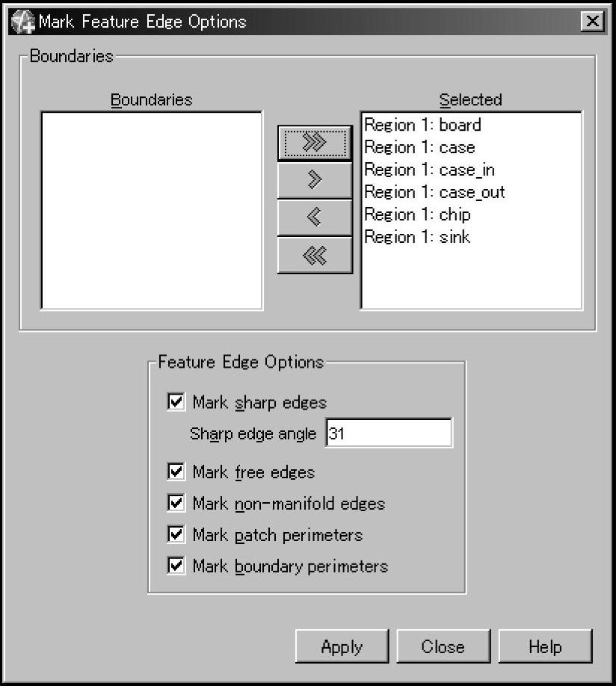This screenshot has height=686, width=616.
Task: Select Region 1: sink entry
Action: pyautogui.click(x=417, y=237)
